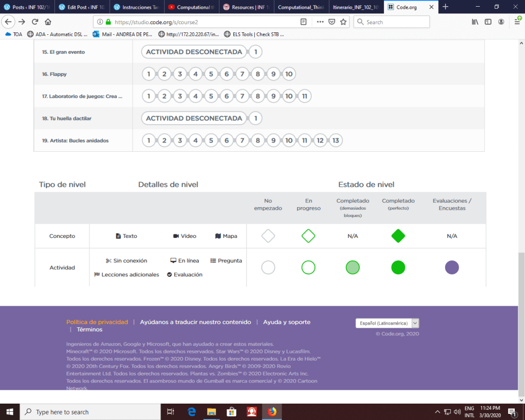Click the Firefox icon in taskbar

pyautogui.click(x=272, y=411)
